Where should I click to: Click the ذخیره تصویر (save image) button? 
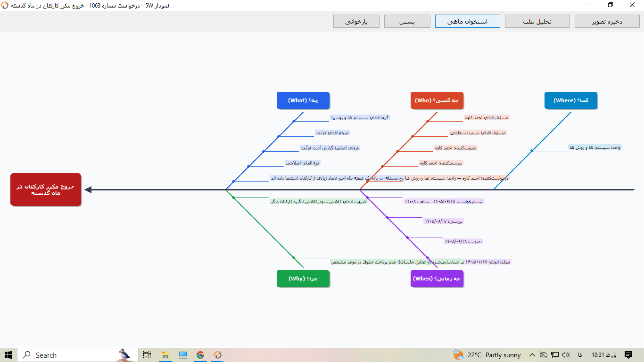[x=607, y=21]
